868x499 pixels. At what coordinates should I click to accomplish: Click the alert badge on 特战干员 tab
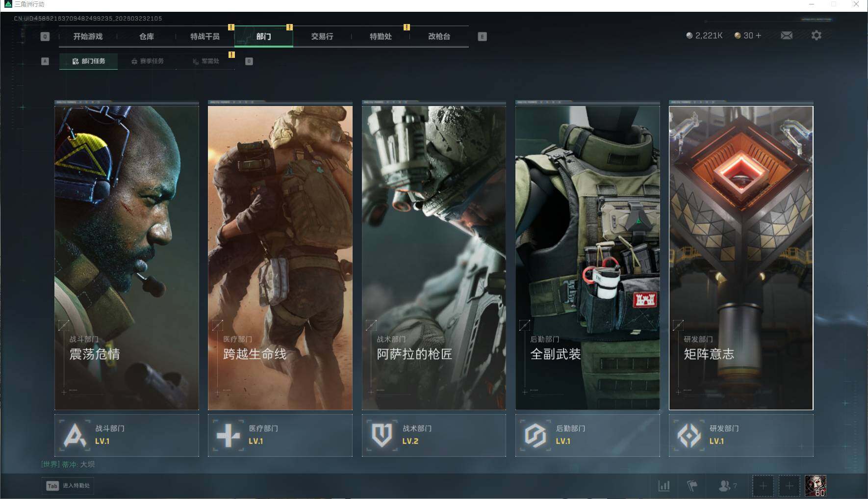point(231,27)
